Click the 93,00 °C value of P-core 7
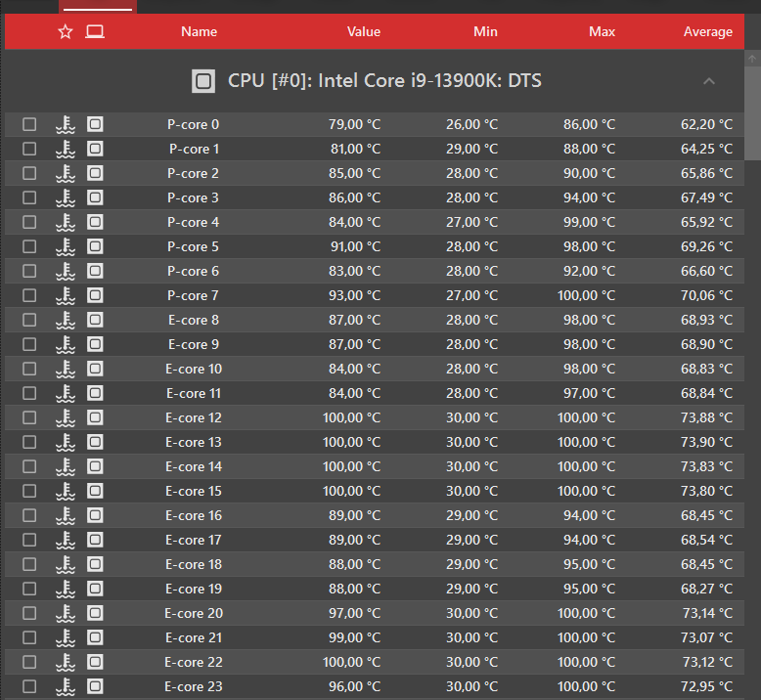The height and width of the screenshot is (700, 761). coord(355,295)
